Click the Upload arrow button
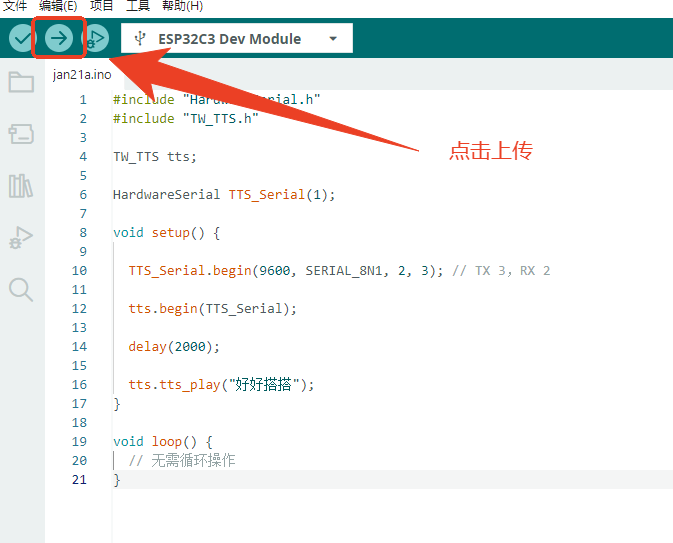The height and width of the screenshot is (543, 673). point(59,38)
